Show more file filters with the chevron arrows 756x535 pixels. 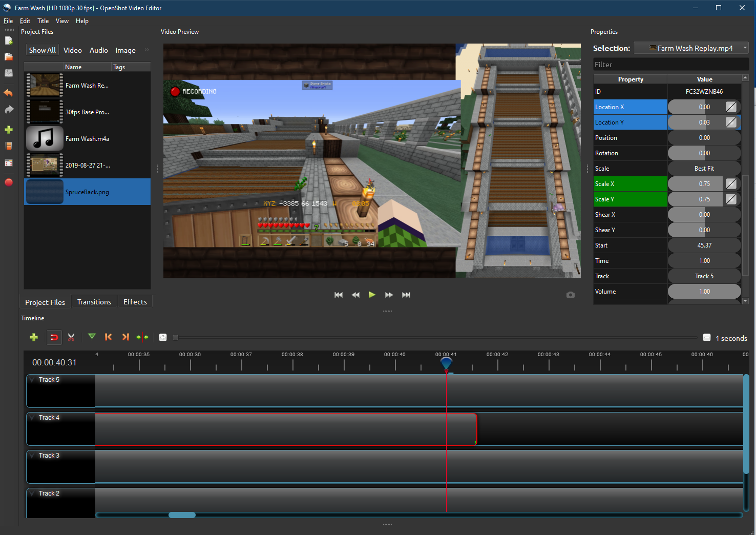[146, 50]
